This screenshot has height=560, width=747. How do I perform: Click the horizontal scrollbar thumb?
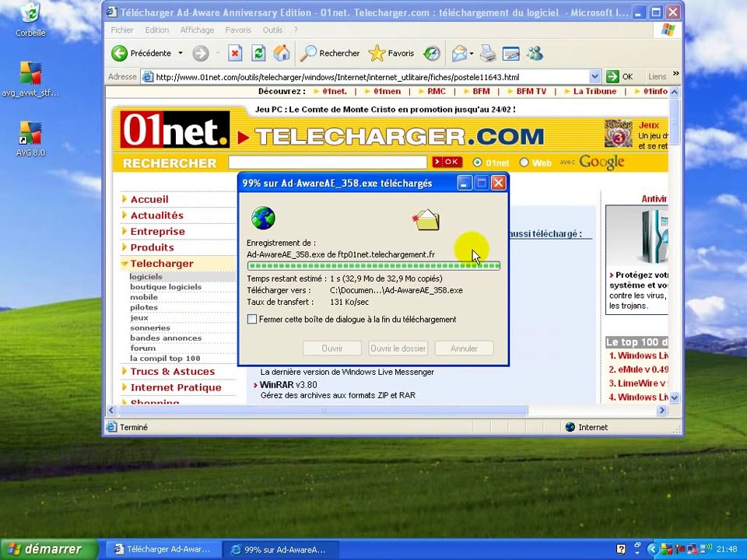[x=322, y=410]
